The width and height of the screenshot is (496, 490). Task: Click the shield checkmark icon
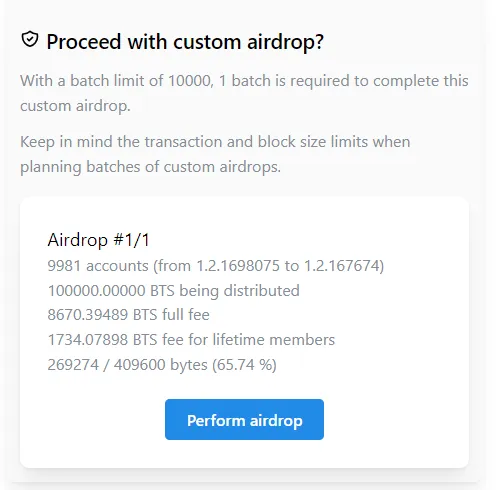click(x=30, y=40)
